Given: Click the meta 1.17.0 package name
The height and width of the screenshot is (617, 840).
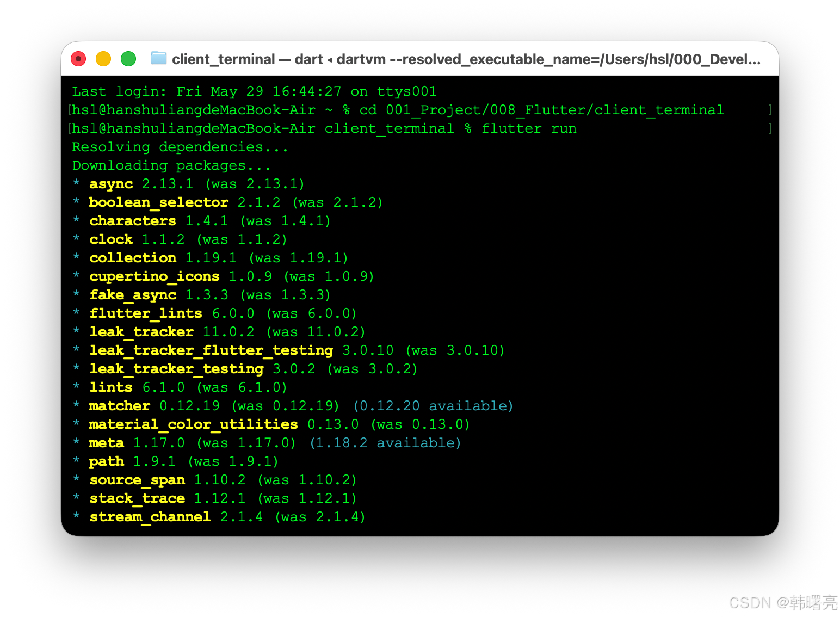Looking at the screenshot, I should [x=106, y=443].
